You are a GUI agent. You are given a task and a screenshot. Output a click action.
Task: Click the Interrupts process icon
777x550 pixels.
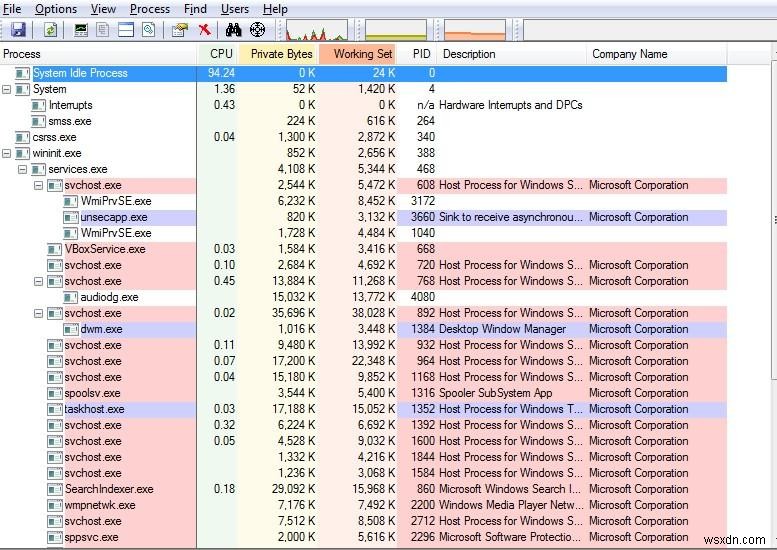(38, 106)
